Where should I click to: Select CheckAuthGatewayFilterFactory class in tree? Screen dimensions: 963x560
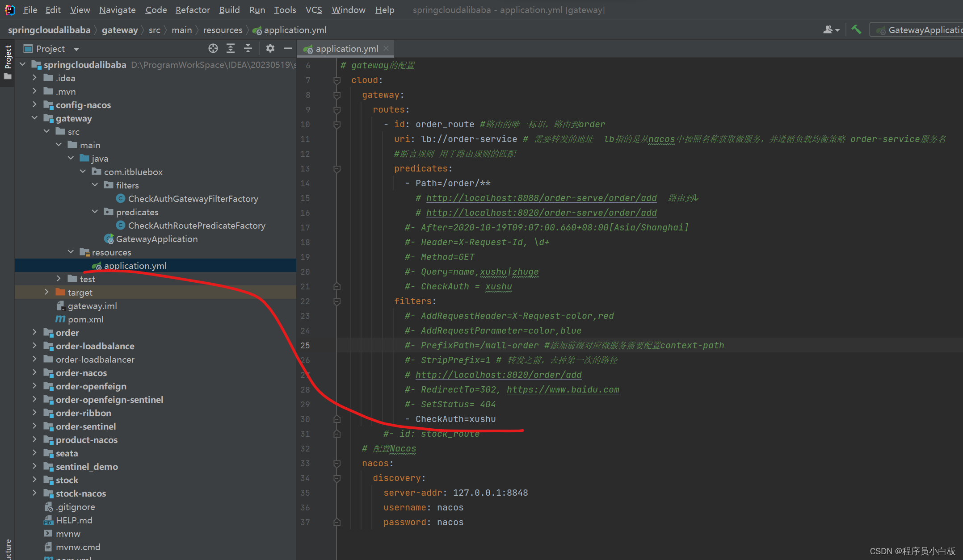coord(193,199)
